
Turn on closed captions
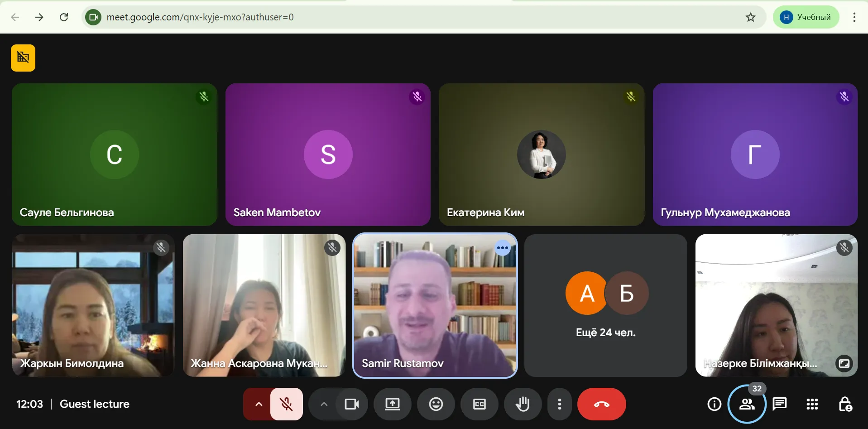click(x=479, y=404)
